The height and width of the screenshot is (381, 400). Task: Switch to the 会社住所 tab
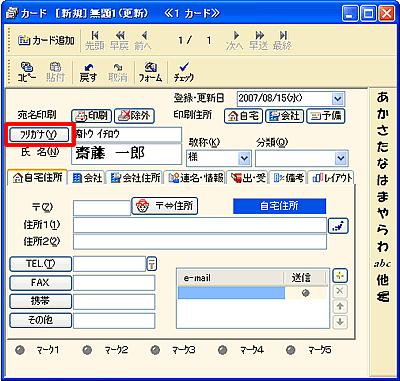pos(136,178)
